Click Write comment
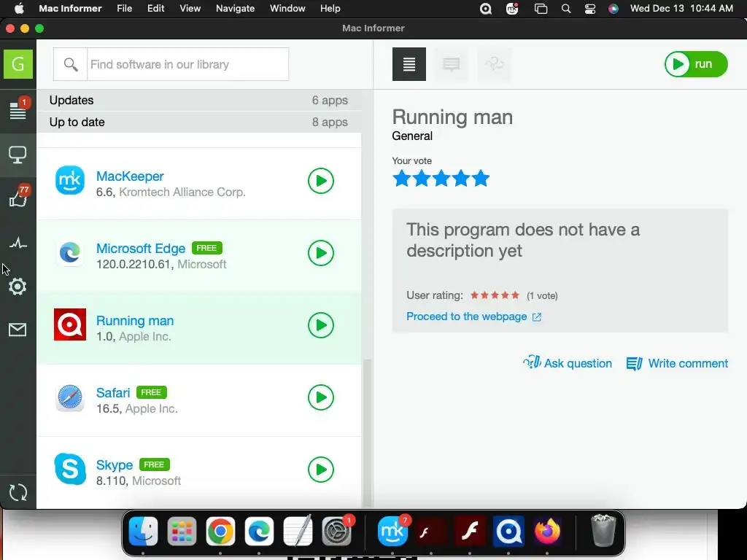 coord(677,363)
